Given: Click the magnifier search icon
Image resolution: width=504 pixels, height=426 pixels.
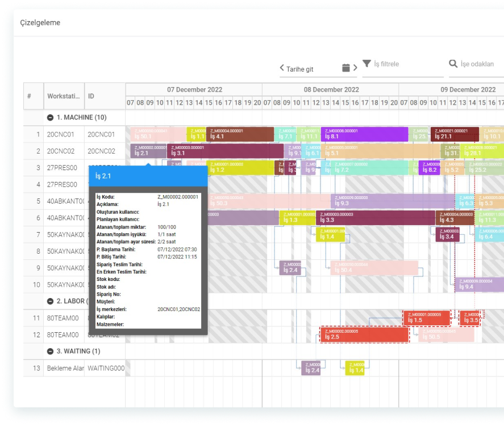Looking at the screenshot, I should [453, 64].
